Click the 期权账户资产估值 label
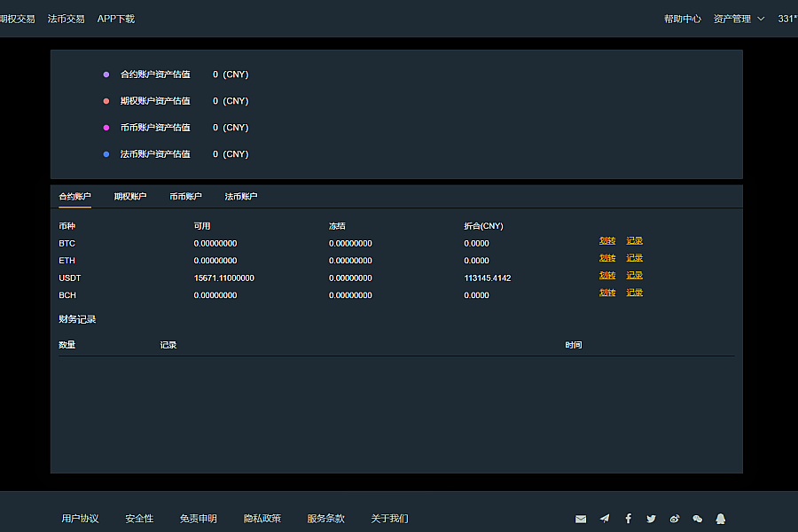The image size is (798, 532). (x=155, y=101)
